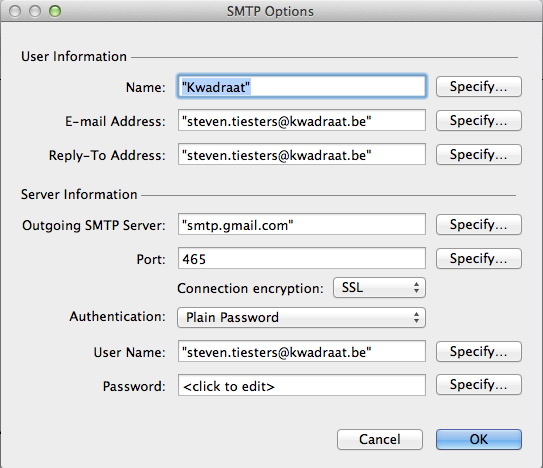
Task: Click the Password field to edit
Action: (x=302, y=385)
